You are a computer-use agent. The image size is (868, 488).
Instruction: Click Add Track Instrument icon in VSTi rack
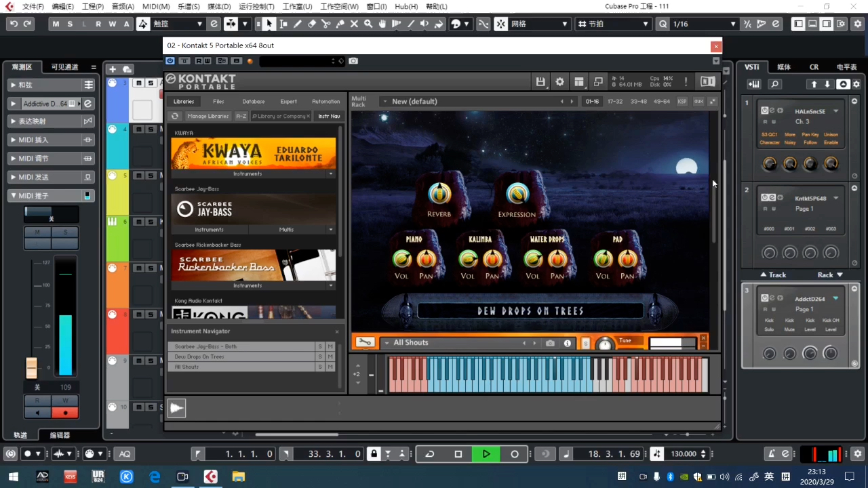point(754,84)
